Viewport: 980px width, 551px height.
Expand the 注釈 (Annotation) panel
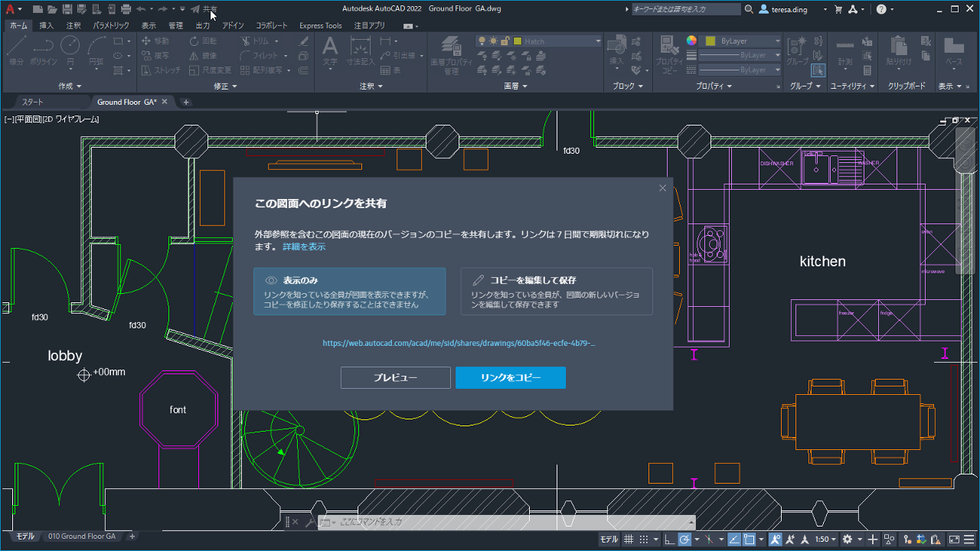point(371,86)
